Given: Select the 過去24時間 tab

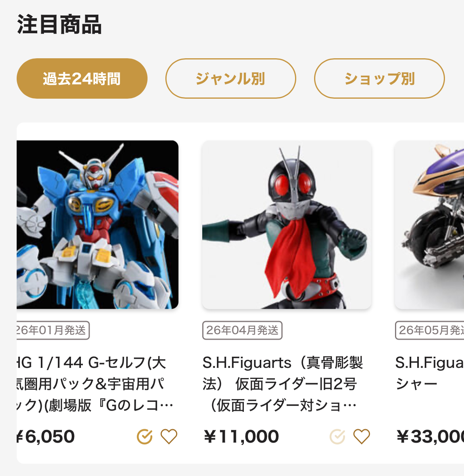Looking at the screenshot, I should tap(82, 78).
